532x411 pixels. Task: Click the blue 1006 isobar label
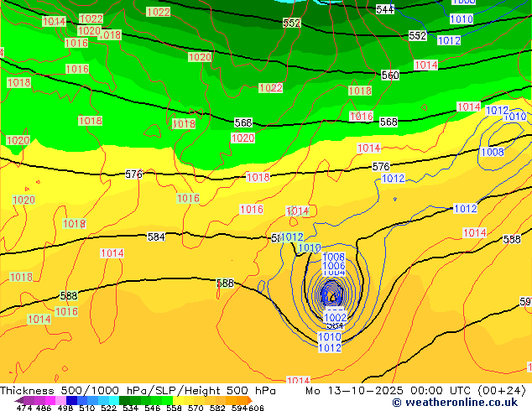click(334, 266)
